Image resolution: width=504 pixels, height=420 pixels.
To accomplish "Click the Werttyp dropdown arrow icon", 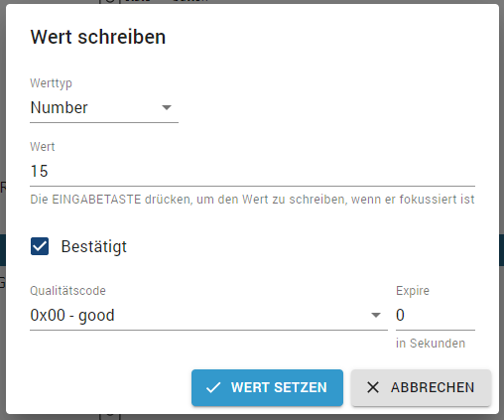I will [167, 107].
